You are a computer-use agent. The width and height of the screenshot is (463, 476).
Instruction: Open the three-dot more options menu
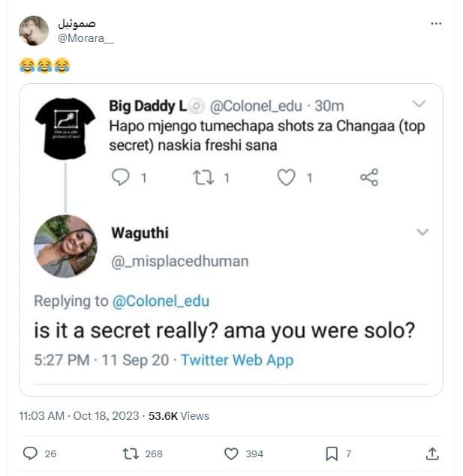436,24
